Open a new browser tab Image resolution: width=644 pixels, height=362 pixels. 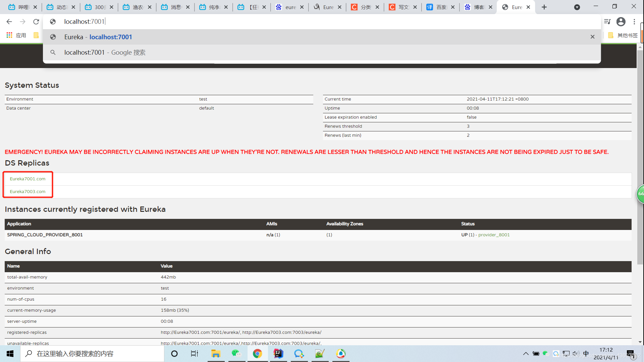pos(544,7)
